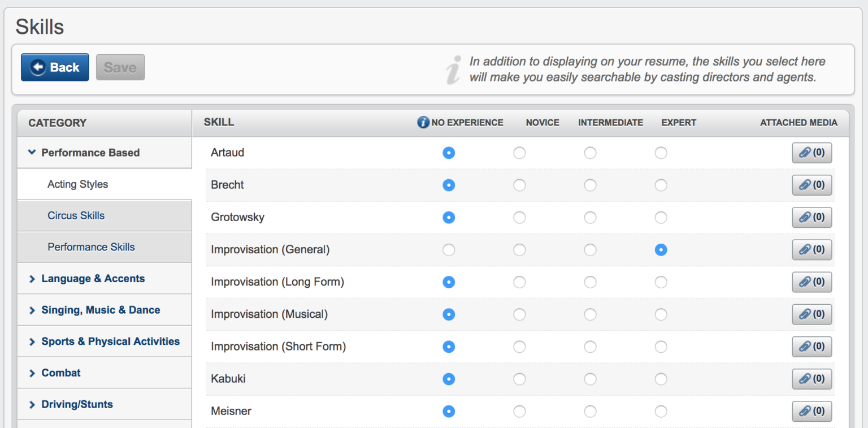Click the paperclip icon next to Brecht
Screen dimensions: 868x428
(811, 185)
